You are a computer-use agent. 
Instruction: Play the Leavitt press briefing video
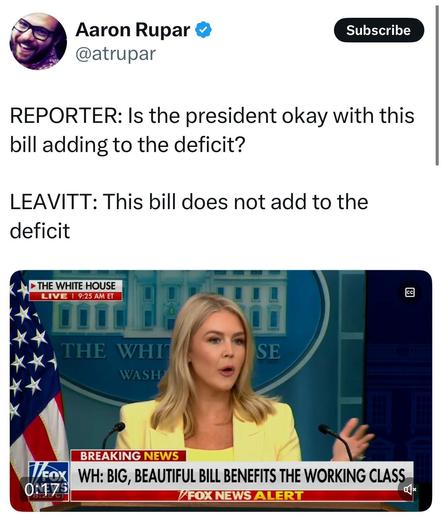221,390
